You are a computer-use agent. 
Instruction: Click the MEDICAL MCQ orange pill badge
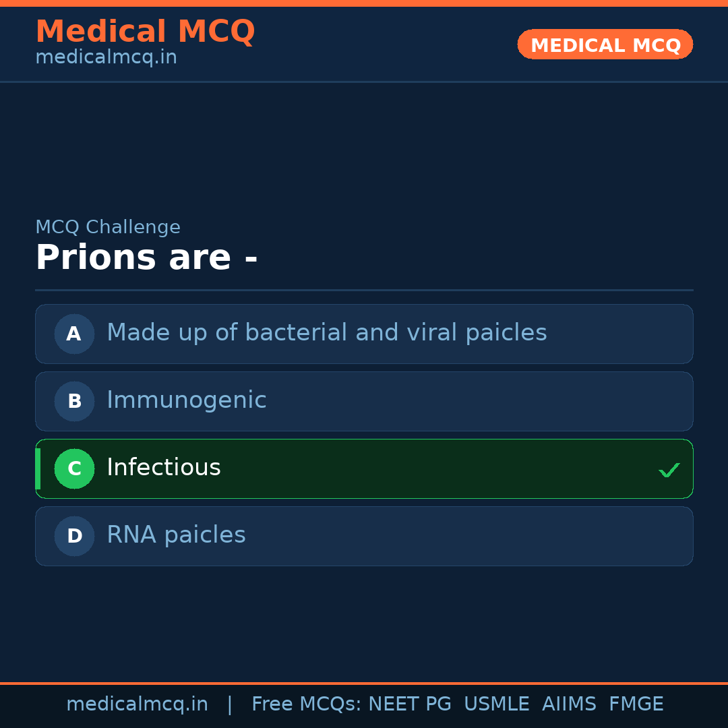point(605,44)
